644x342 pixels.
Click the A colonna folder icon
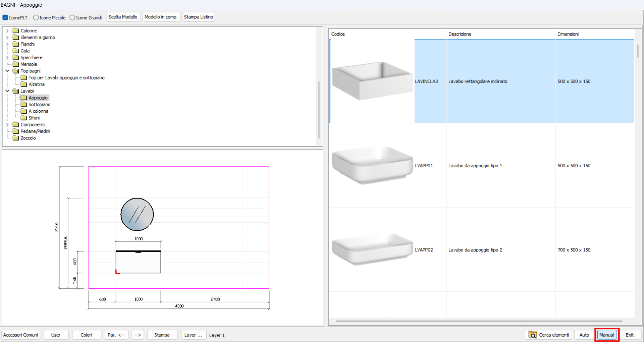[x=24, y=111]
